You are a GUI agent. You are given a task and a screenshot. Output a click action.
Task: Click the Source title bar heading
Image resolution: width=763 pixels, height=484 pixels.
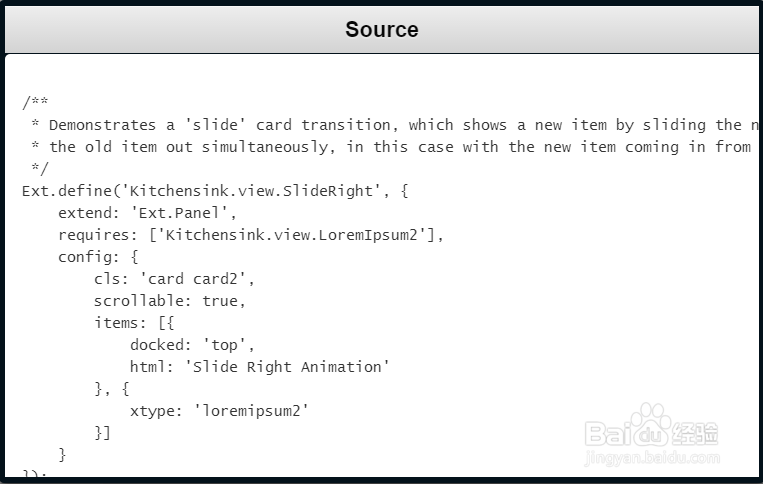pyautogui.click(x=381, y=30)
